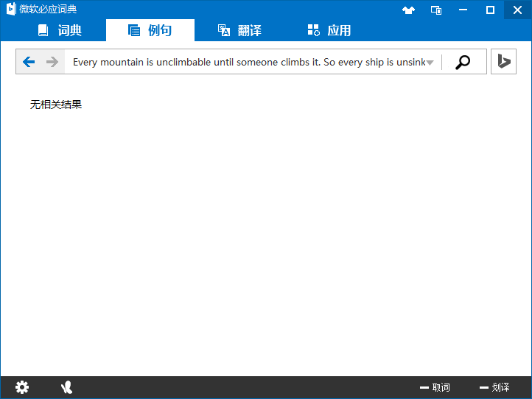Click the 无相关结果 message text

56,105
